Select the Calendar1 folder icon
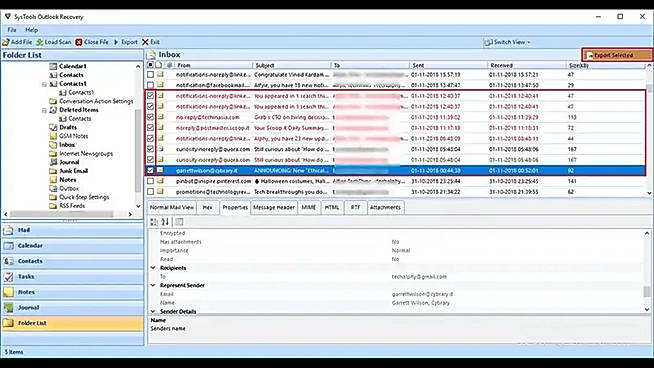The width and height of the screenshot is (654, 368). (x=53, y=66)
